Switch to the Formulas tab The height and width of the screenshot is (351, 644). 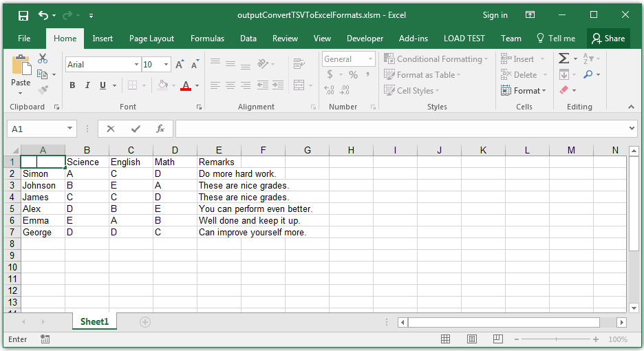tap(207, 39)
